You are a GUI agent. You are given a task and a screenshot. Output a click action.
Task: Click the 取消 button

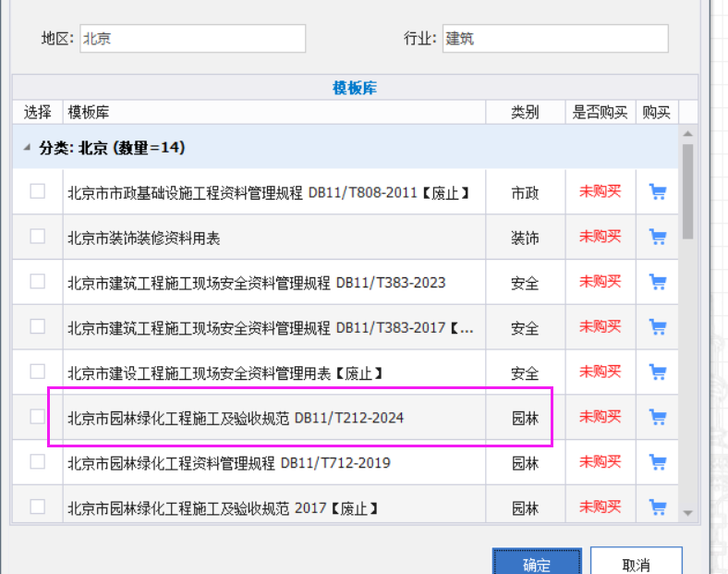pyautogui.click(x=636, y=563)
